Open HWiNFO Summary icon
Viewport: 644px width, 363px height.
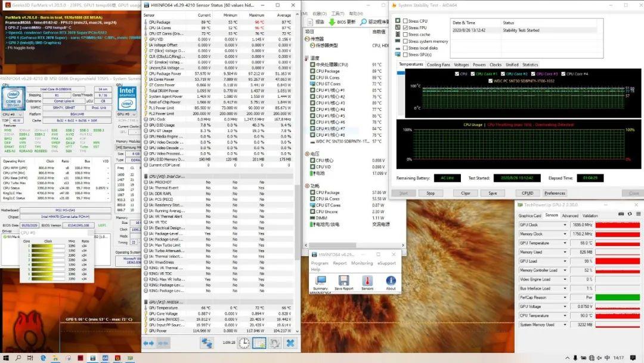pyautogui.click(x=320, y=281)
